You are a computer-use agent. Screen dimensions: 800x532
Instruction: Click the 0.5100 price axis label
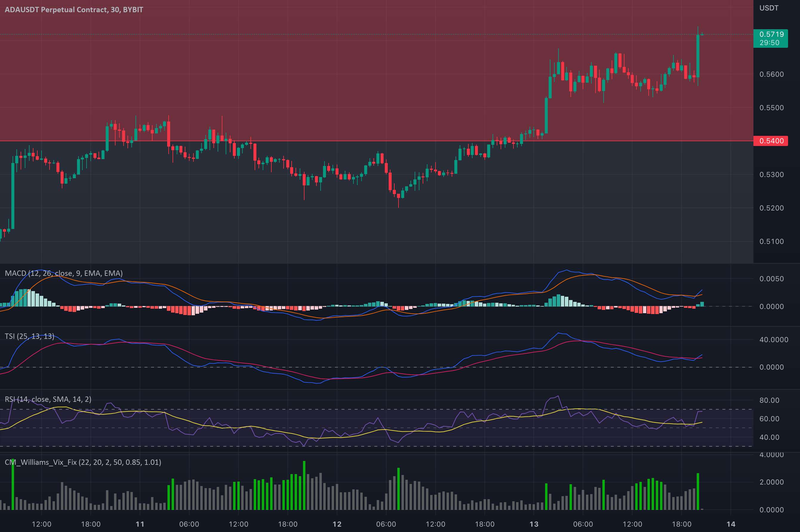(772, 242)
